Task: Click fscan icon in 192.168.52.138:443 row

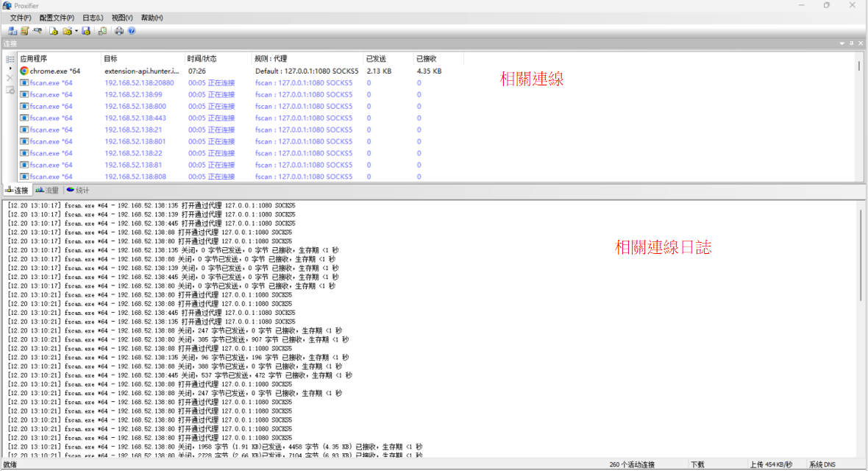Action: [x=24, y=118]
